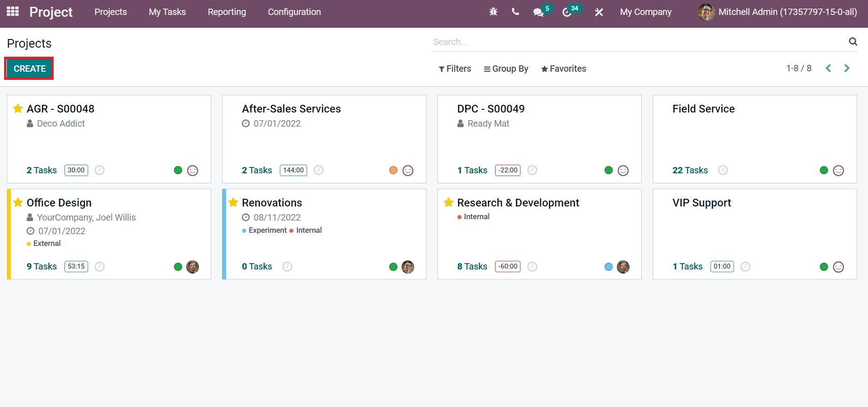Open the VIP Support project title

tap(702, 203)
